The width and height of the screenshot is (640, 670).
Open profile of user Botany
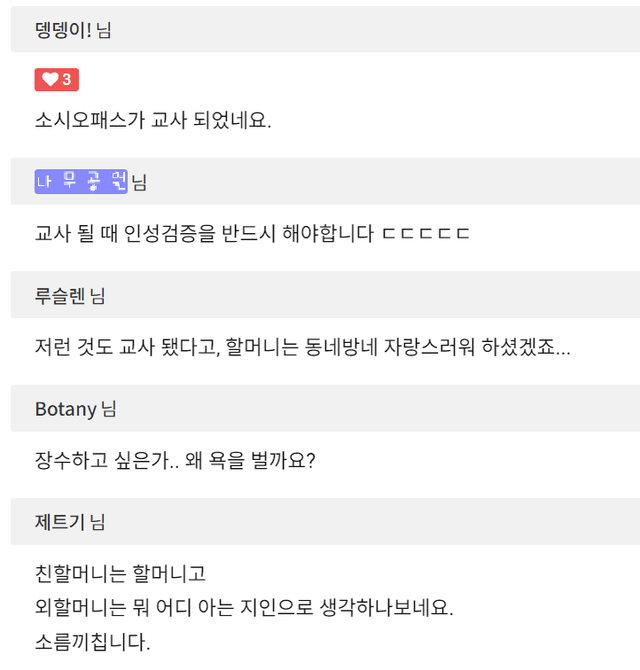point(66,409)
